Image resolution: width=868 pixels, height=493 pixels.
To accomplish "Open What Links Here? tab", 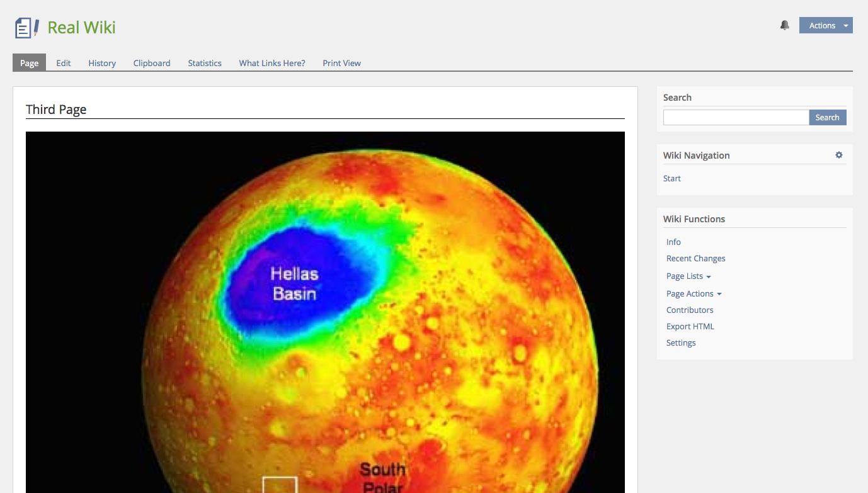I will [272, 63].
